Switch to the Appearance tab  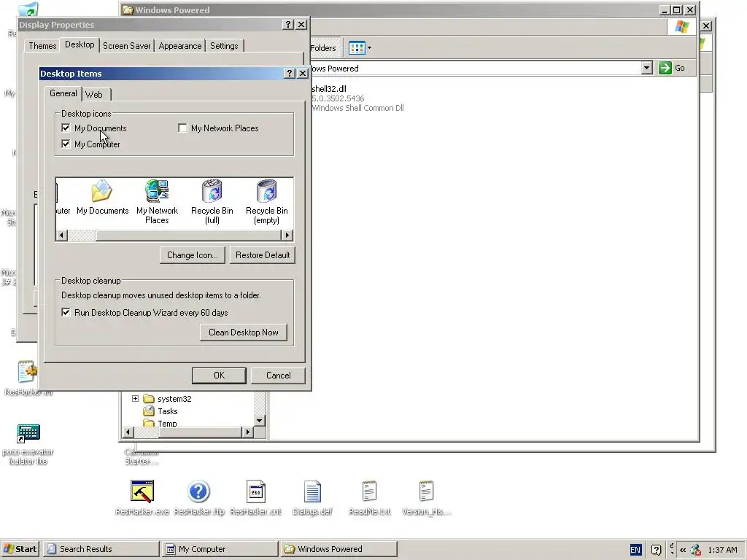click(180, 46)
